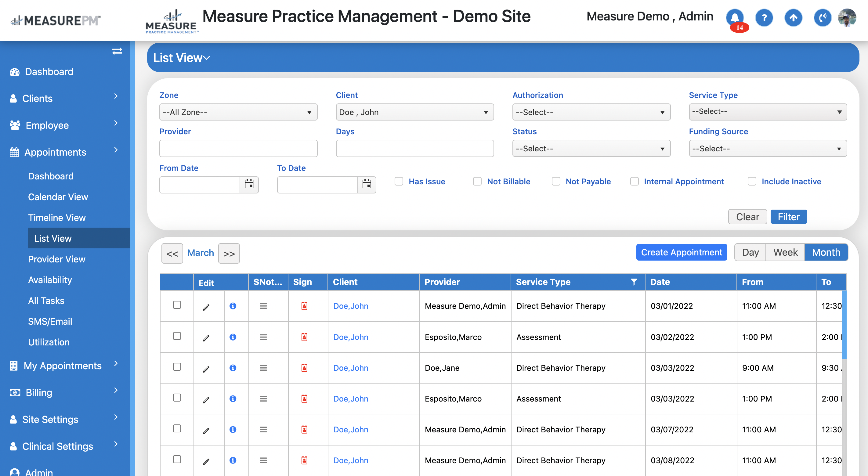Open the notifications bell icon
The height and width of the screenshot is (476, 868).
tap(735, 17)
